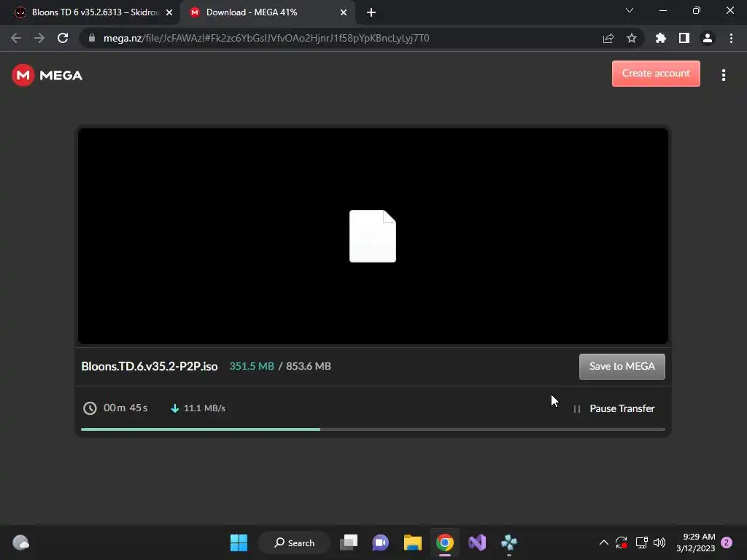
Task: Open Chrome profile icon
Action: point(708,38)
